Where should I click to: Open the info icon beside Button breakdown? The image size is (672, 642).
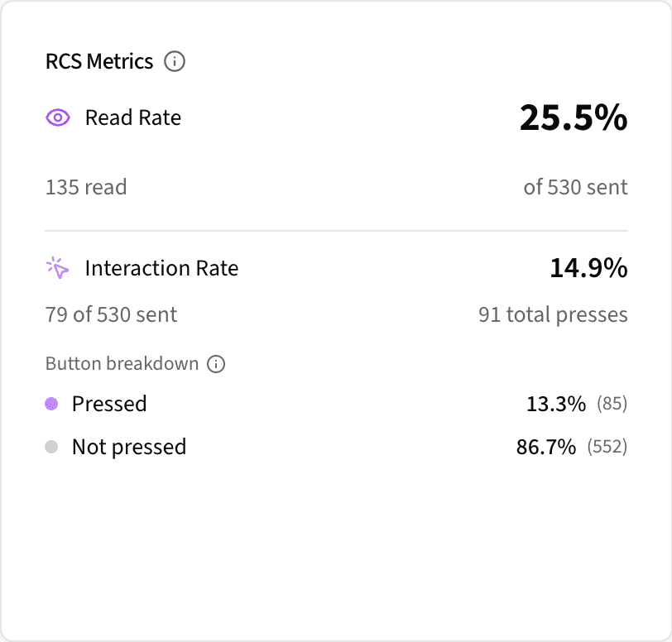[x=217, y=364]
